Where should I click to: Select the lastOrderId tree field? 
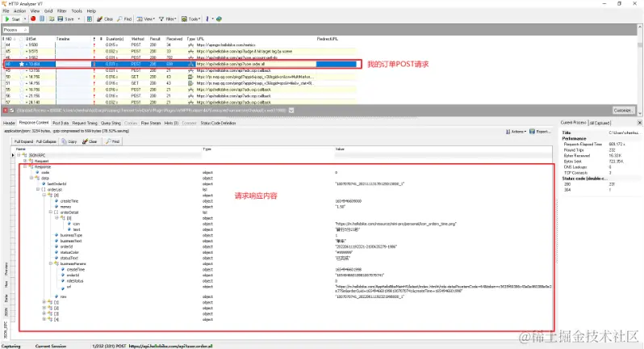coord(56,184)
